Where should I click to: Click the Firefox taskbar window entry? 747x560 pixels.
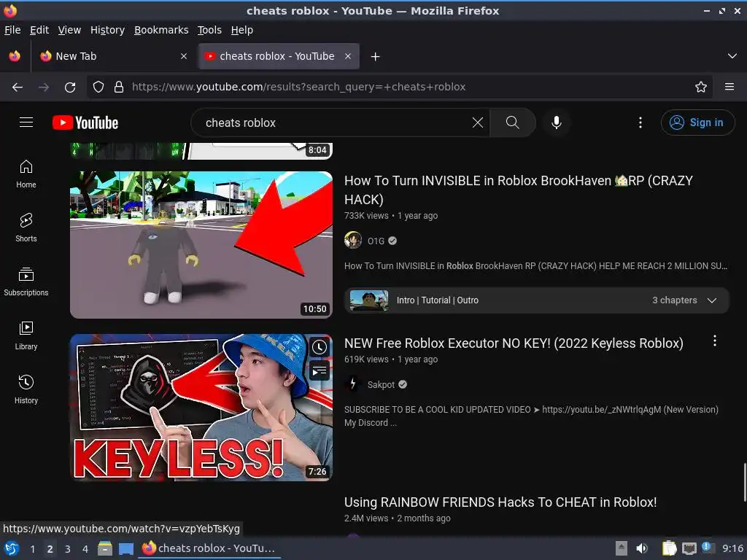(209, 548)
